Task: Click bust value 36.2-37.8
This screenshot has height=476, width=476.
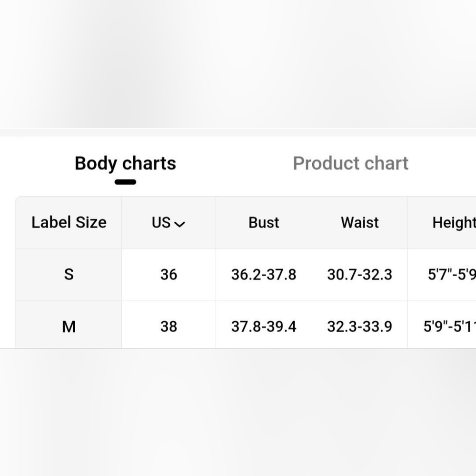Action: [264, 275]
